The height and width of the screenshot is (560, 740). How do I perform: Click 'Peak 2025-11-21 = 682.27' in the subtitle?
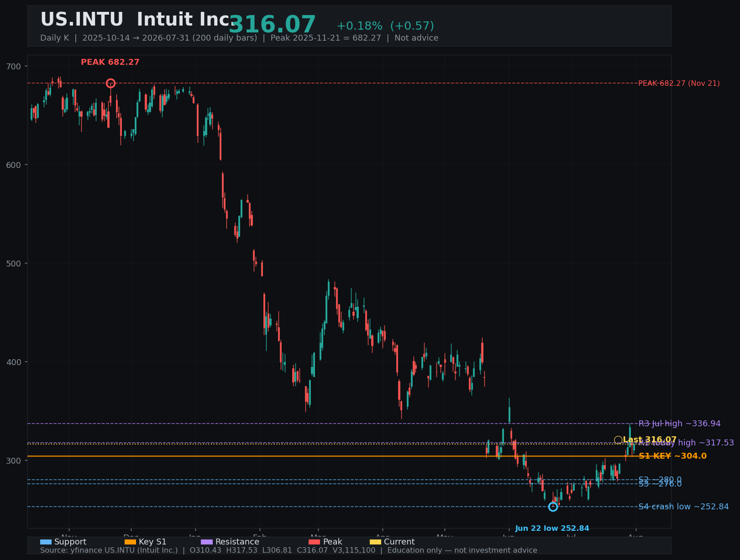tap(325, 38)
